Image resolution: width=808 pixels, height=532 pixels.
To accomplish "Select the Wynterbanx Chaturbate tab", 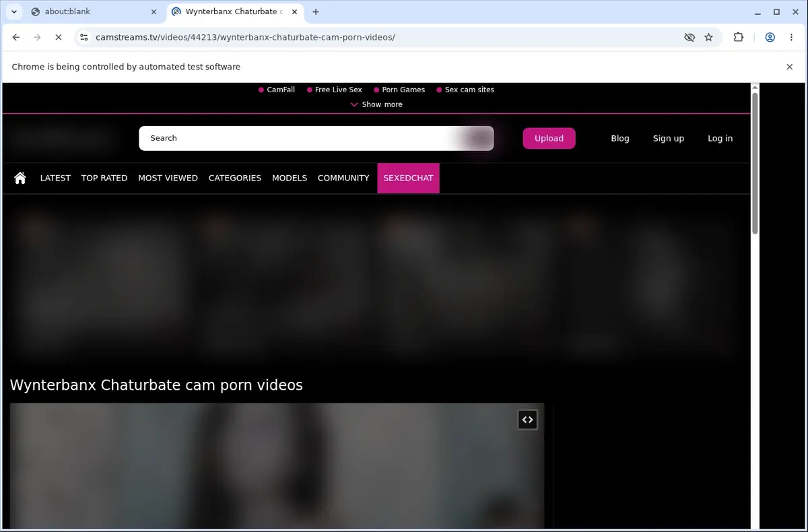I will [234, 11].
